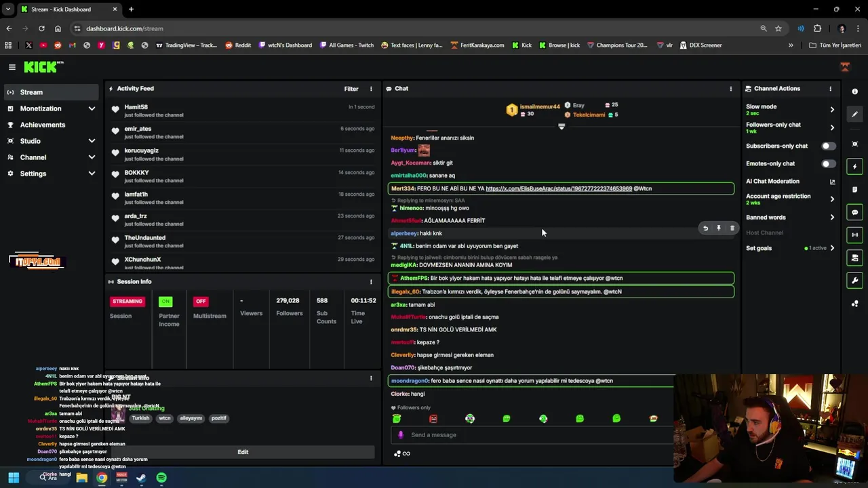
Task: Open the info icon in right rail
Action: [x=854, y=91]
